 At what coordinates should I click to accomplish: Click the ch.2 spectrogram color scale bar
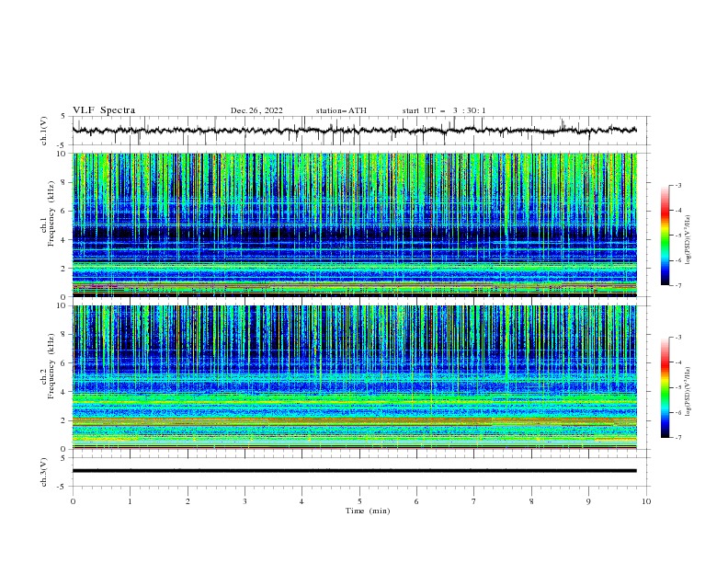coord(665,387)
